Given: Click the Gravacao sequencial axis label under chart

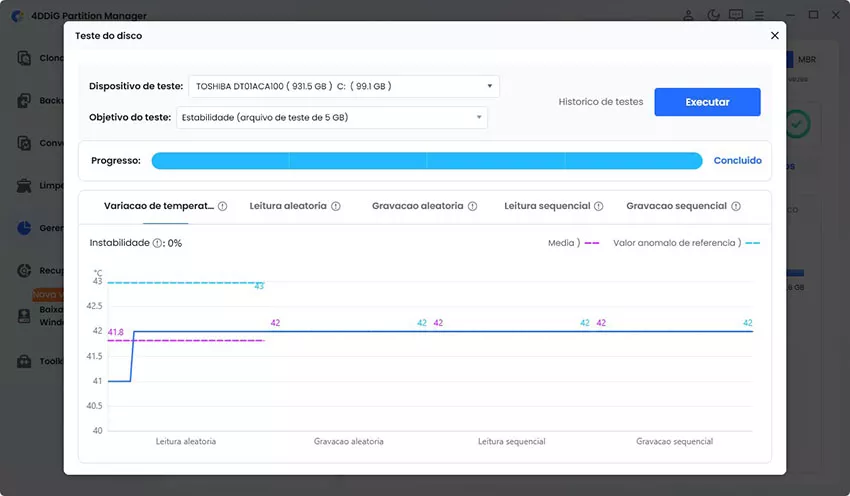Looking at the screenshot, I should click(x=674, y=442).
